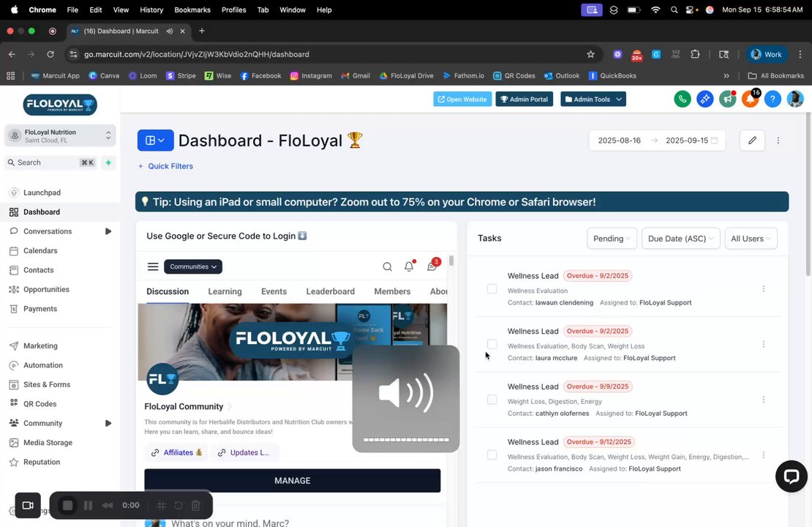Open the Stripe bookmark

point(181,75)
